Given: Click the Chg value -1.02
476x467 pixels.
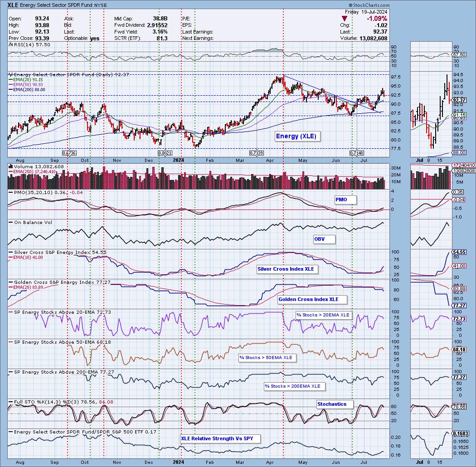Looking at the screenshot, I should point(381,25).
